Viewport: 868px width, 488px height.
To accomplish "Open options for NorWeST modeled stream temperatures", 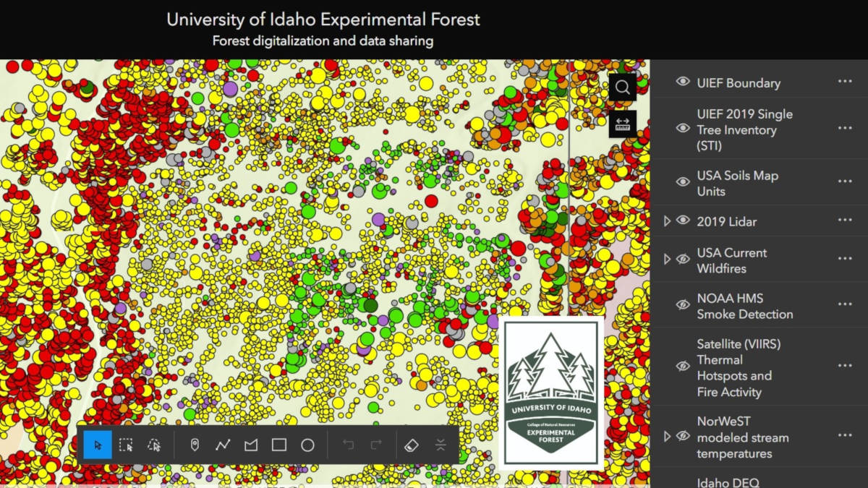I will click(845, 436).
